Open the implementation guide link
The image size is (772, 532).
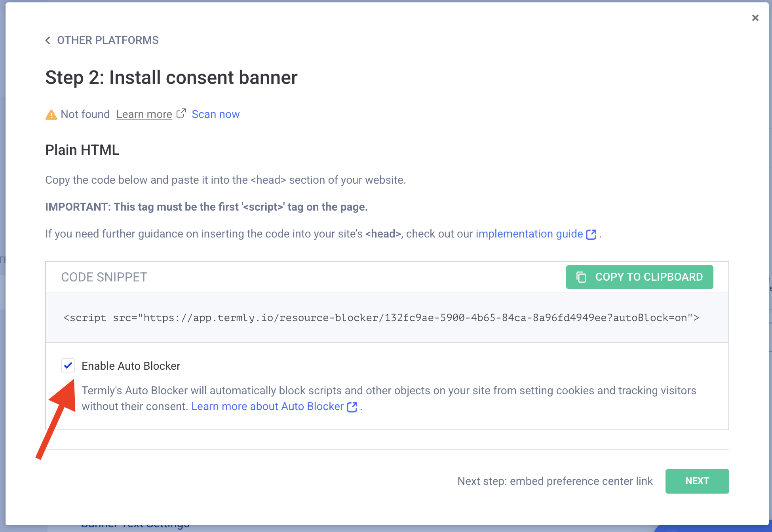pyautogui.click(x=529, y=234)
